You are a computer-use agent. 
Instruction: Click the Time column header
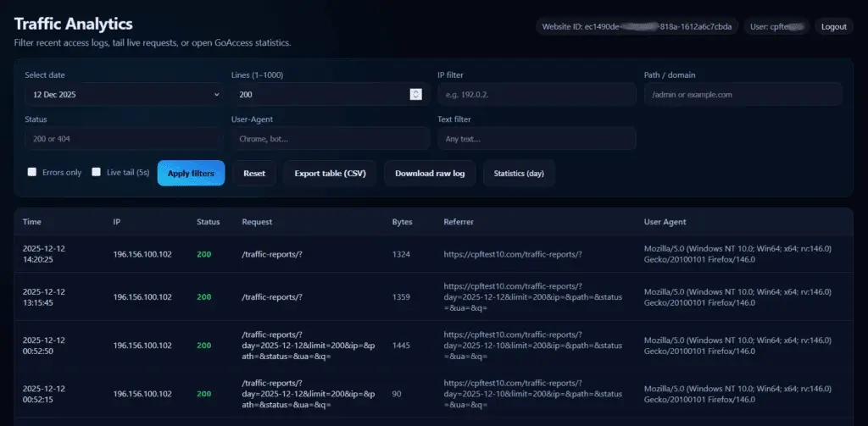pyautogui.click(x=32, y=222)
